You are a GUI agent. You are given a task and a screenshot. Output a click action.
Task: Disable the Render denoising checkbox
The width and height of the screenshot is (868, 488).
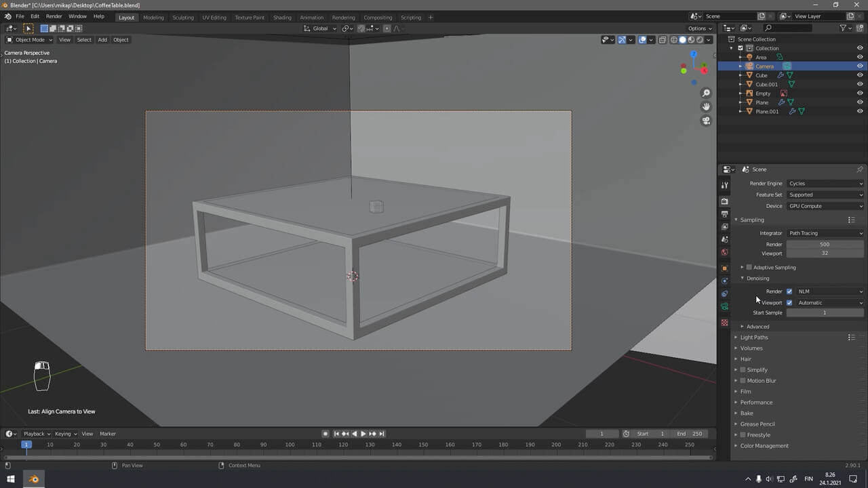(x=789, y=291)
